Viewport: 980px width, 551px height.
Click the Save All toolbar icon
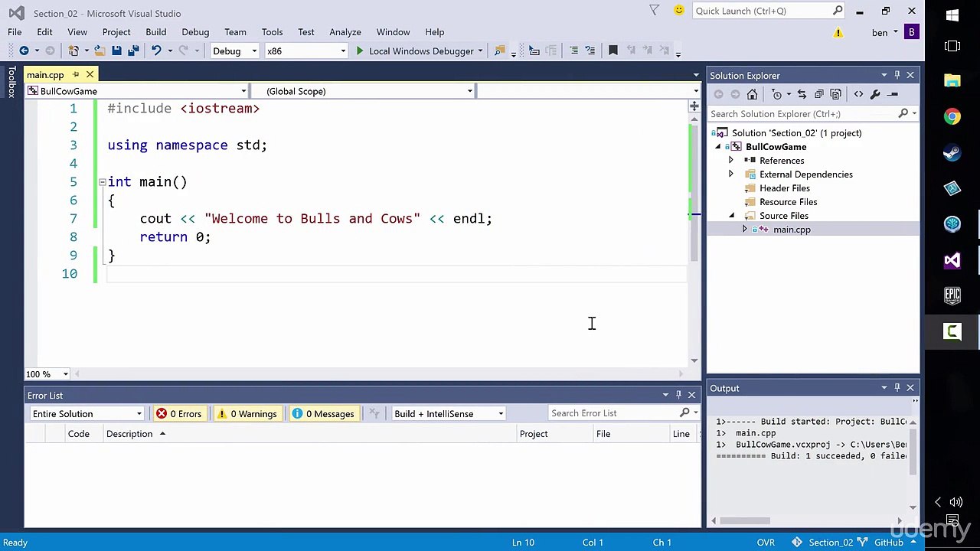point(133,51)
